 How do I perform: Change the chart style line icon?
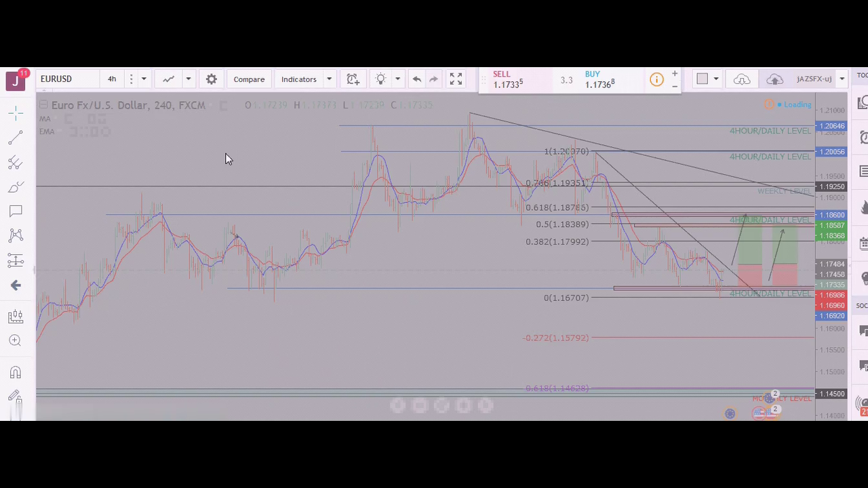168,79
